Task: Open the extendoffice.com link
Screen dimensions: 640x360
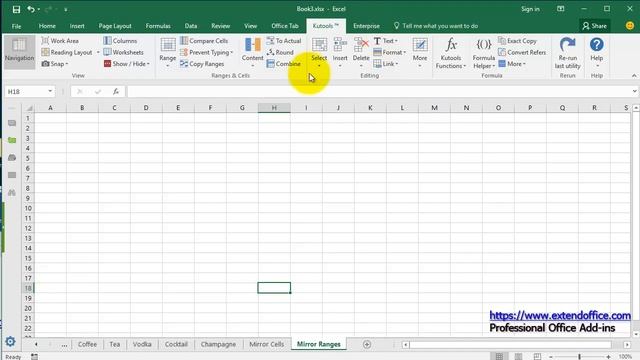Action: (x=560, y=315)
